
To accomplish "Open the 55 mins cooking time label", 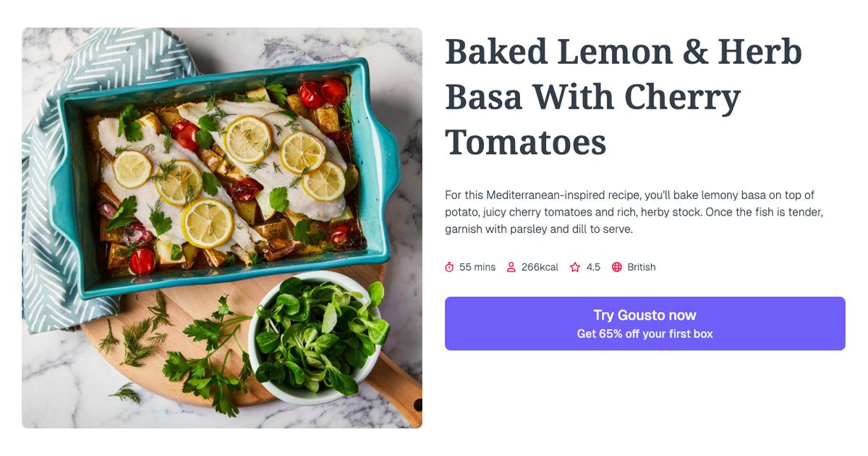I will point(477,266).
